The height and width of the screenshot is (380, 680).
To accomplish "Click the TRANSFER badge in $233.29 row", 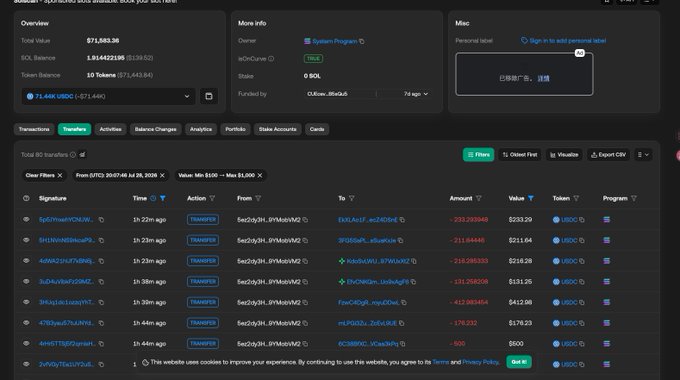I will tap(203, 220).
